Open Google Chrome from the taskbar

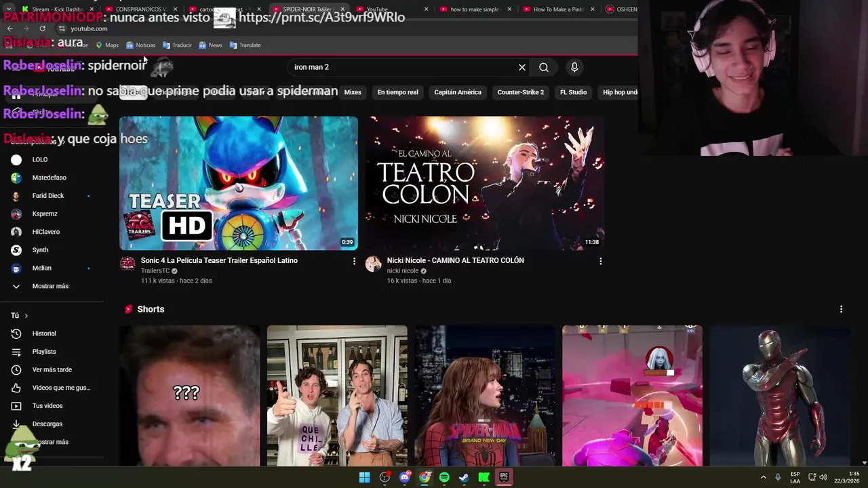tap(425, 477)
